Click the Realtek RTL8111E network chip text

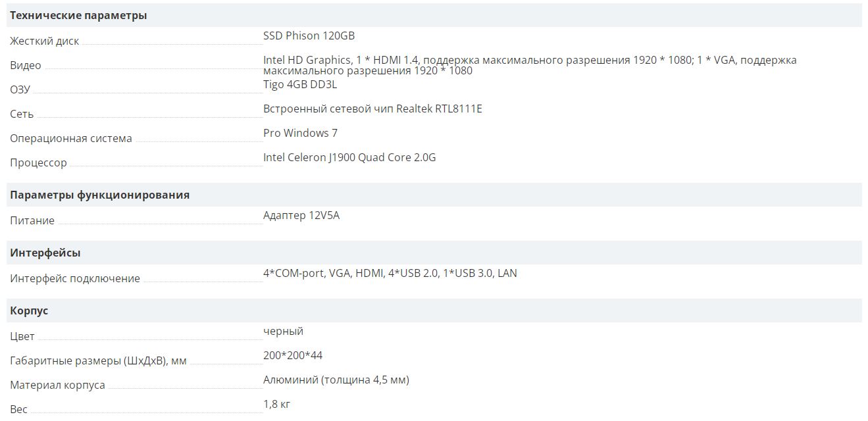(372, 109)
